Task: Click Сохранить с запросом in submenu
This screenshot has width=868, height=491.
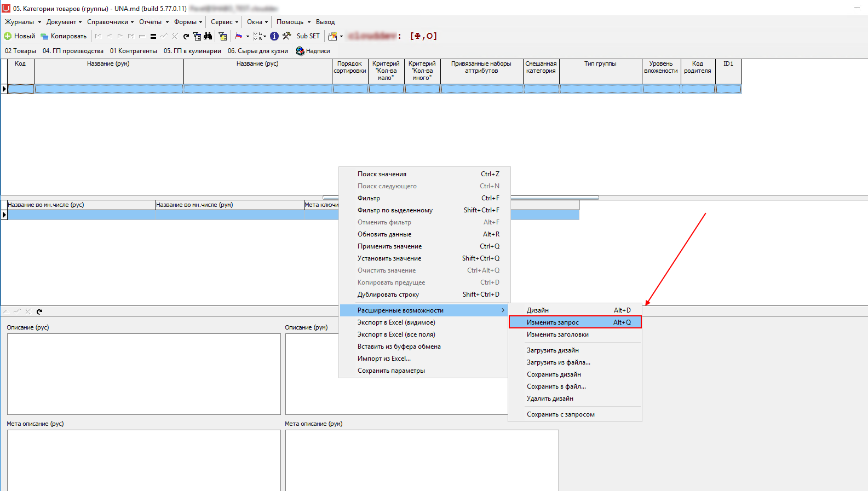Action: (x=575, y=414)
